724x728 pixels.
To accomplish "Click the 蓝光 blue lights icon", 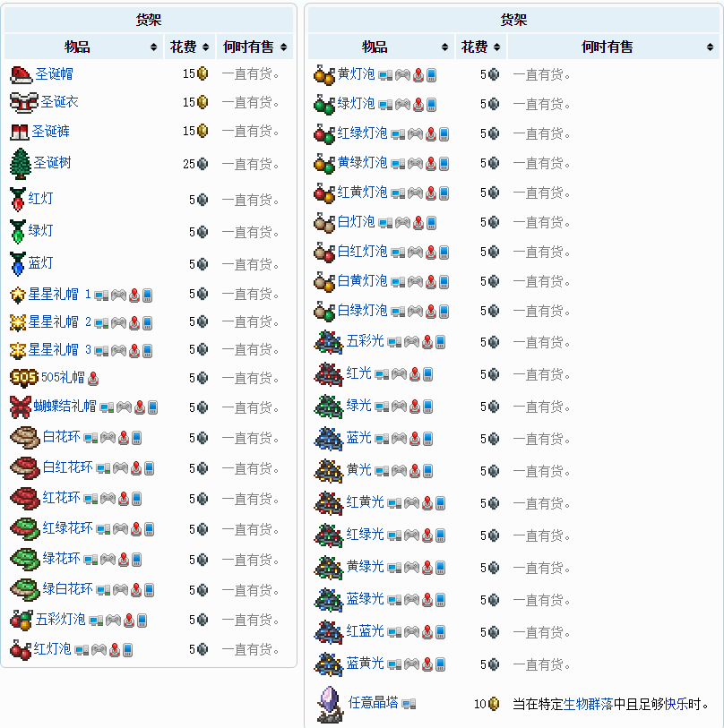I will [329, 439].
